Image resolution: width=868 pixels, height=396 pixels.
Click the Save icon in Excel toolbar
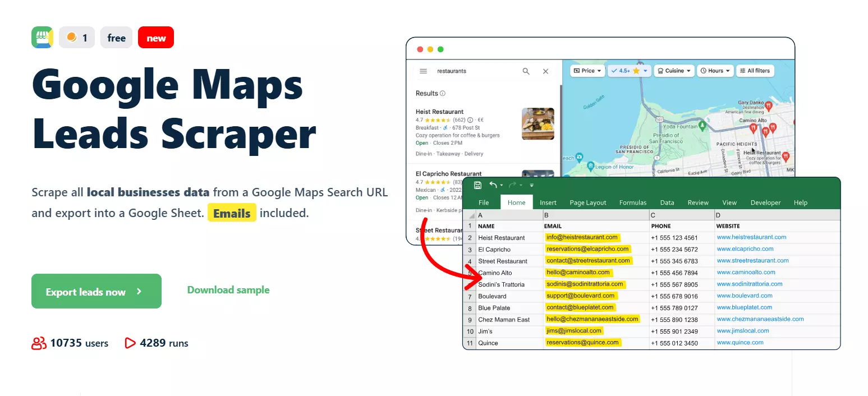477,185
